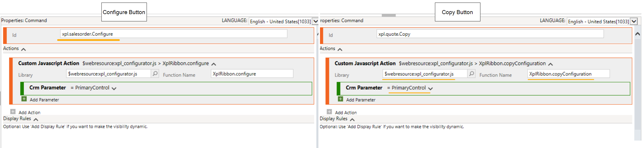The image size is (644, 148).
Task: Click the 'Library' label in Configure panel
Action: click(26, 75)
